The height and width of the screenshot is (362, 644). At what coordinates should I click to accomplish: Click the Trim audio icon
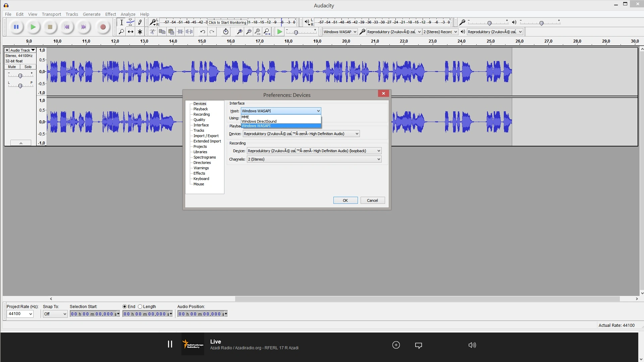(x=180, y=32)
